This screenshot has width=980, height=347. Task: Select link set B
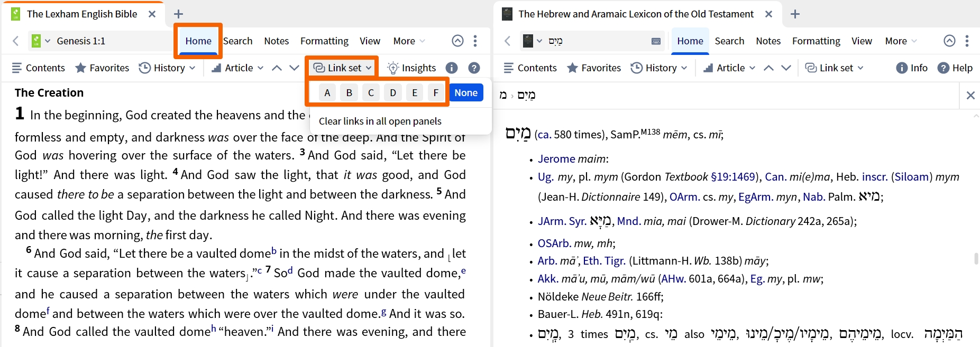tap(349, 92)
